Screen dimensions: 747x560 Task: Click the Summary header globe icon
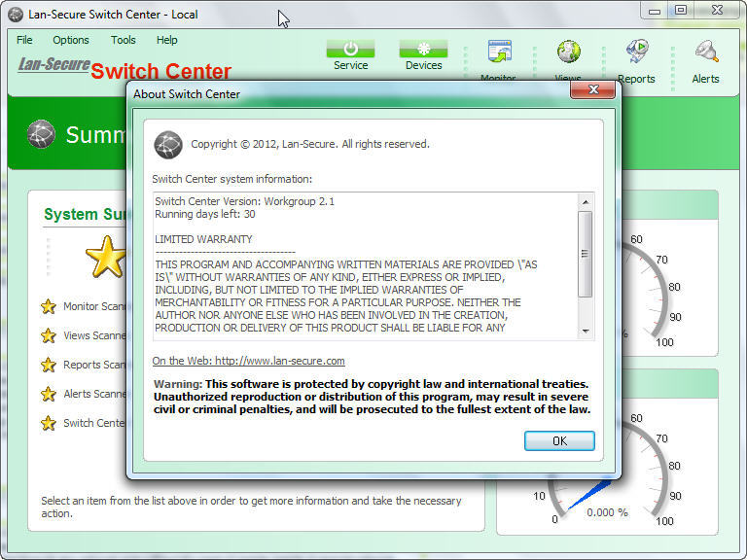coord(41,134)
